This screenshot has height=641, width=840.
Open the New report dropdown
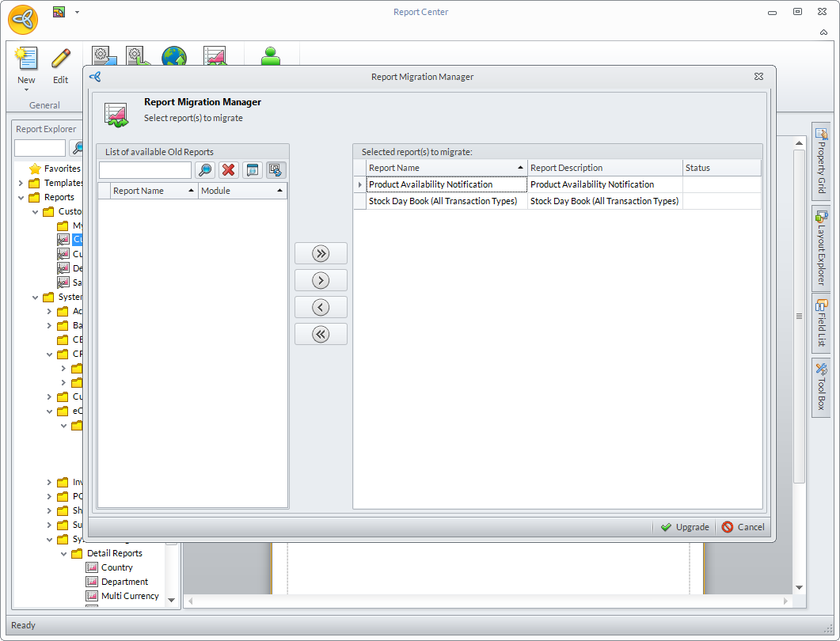26,89
